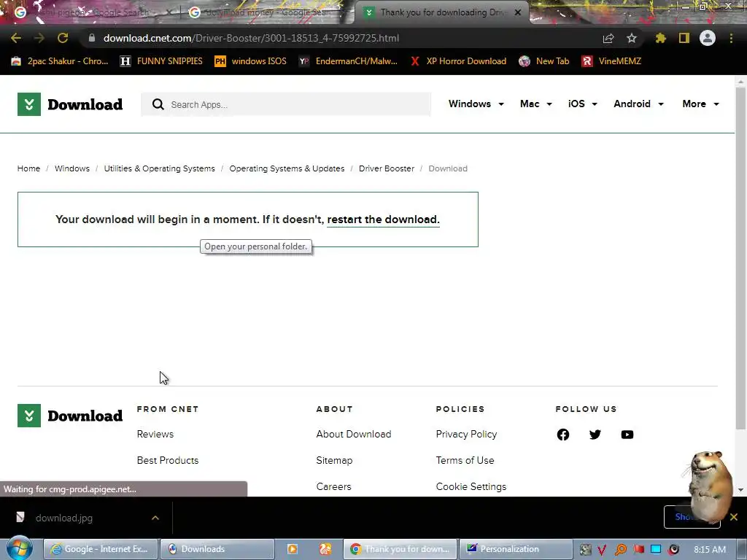Open the Chrome profile avatar

(708, 38)
